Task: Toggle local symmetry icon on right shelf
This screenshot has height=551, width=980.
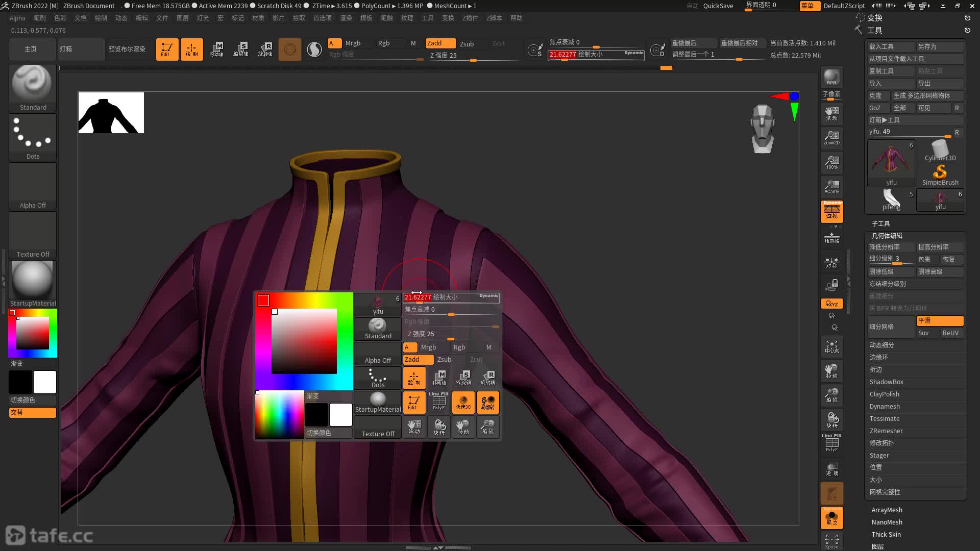Action: pyautogui.click(x=831, y=263)
